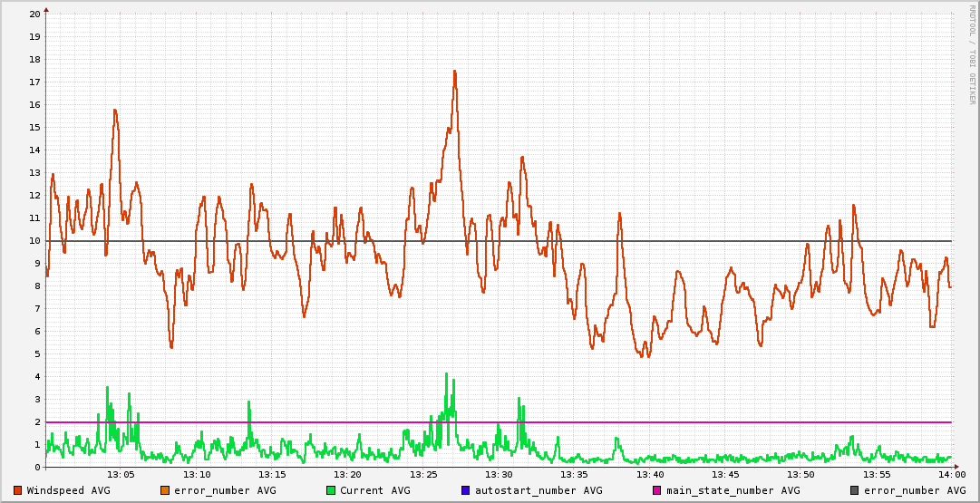Viewport: 980px width, 503px height.
Task: Click the tallest green Current spike
Action: 447,374
